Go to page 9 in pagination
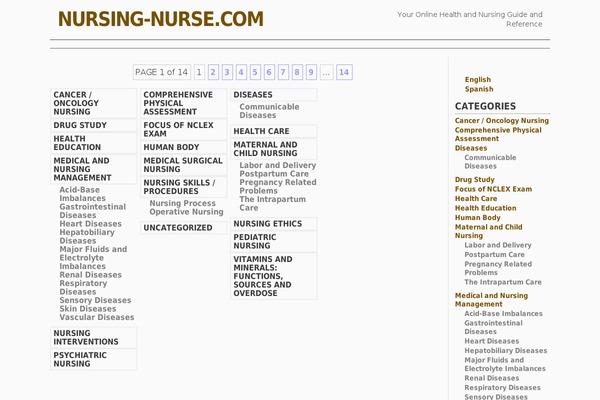600x400 pixels. click(x=311, y=72)
